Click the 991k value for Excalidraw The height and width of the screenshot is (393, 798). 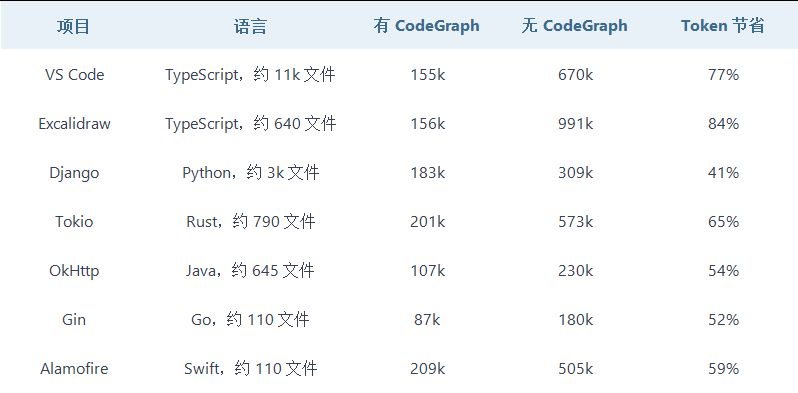click(x=575, y=124)
